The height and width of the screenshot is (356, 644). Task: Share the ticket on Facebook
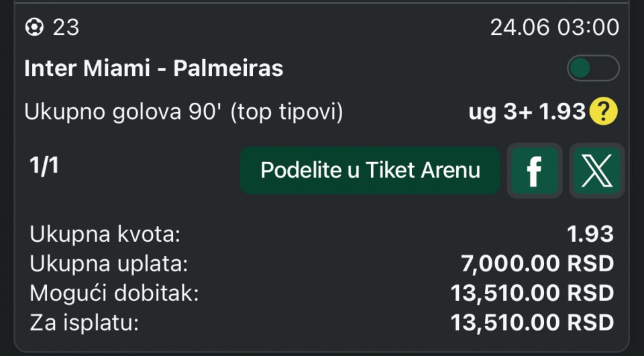(534, 171)
